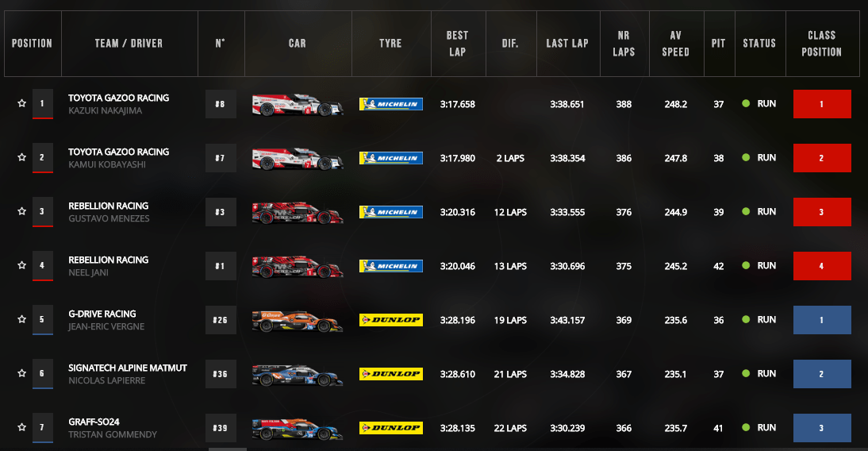Open Signatech Alpine Matmut team name
Image resolution: width=868 pixels, height=451 pixels.
(128, 368)
